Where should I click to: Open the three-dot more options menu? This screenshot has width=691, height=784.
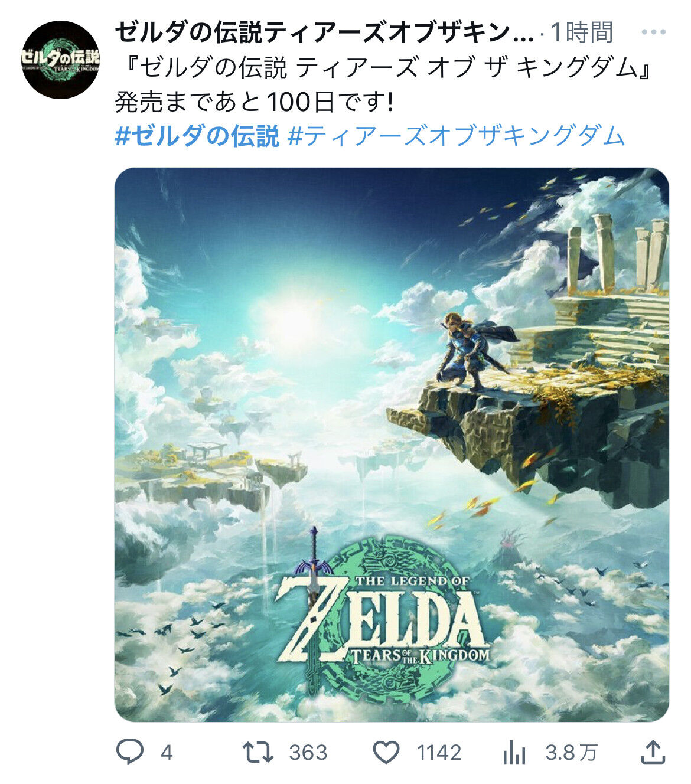(x=654, y=32)
